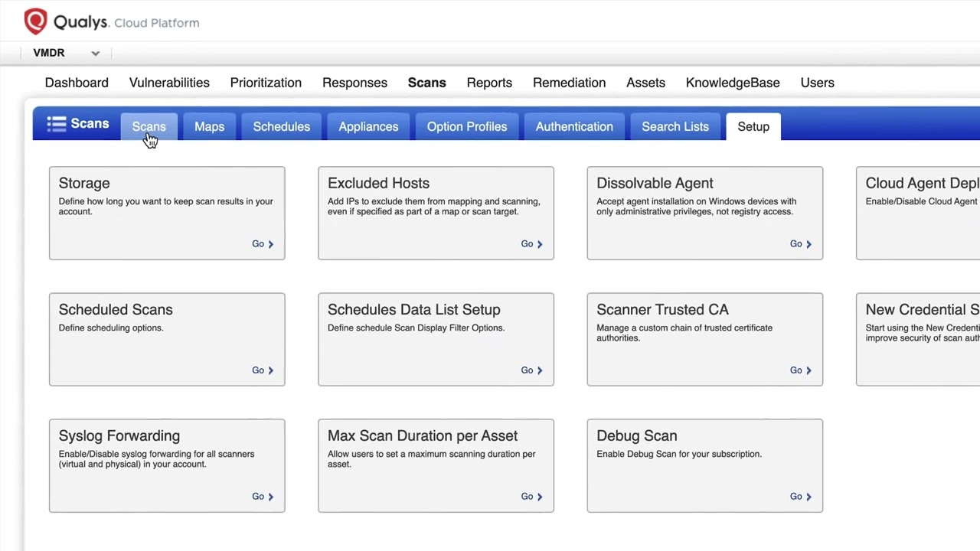Select the Setup tab
The image size is (980, 551).
[x=753, y=126]
